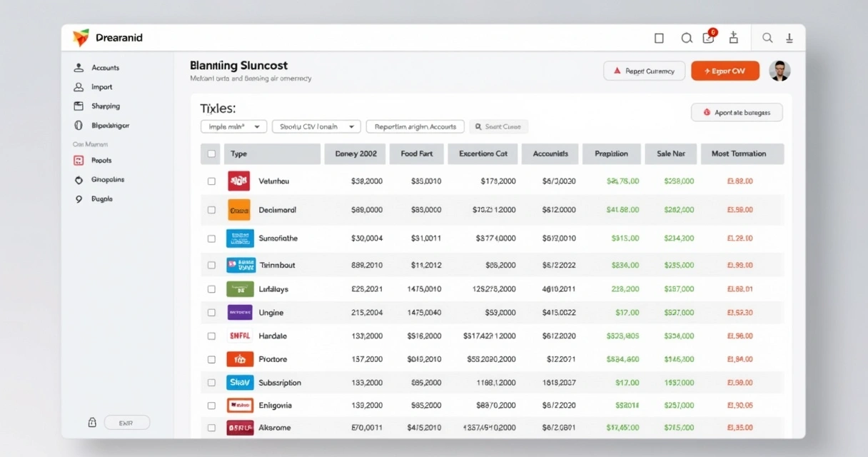Click the 'Food Fart' column header
The height and width of the screenshot is (457, 868).
point(417,154)
